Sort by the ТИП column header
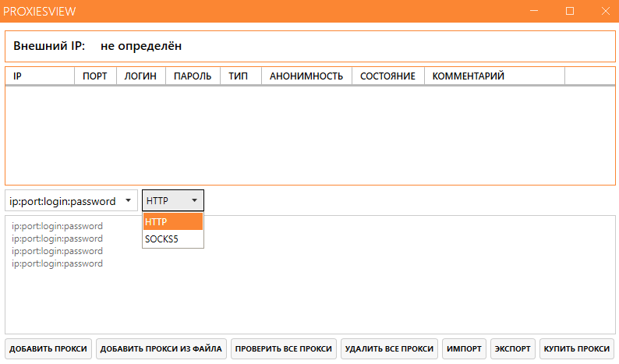 [x=240, y=76]
